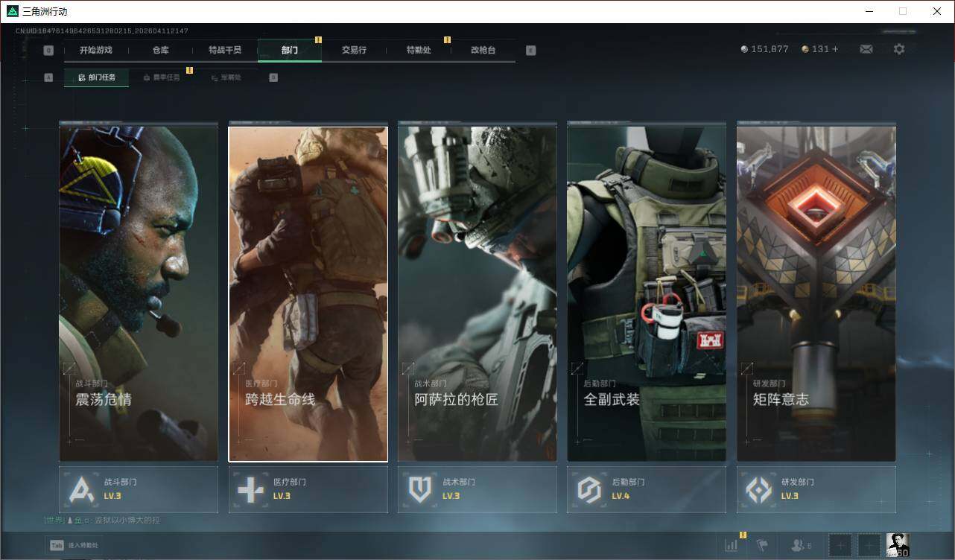Open the 矩阵意志 mission card
Viewport: 955px width, 560px height.
point(816,293)
